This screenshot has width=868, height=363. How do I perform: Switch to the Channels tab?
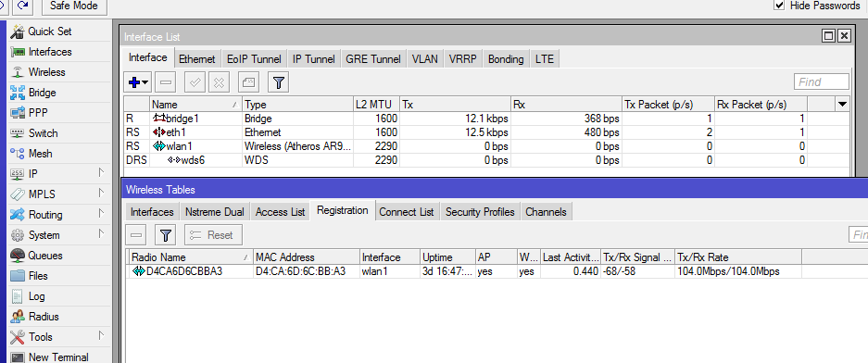coord(546,212)
